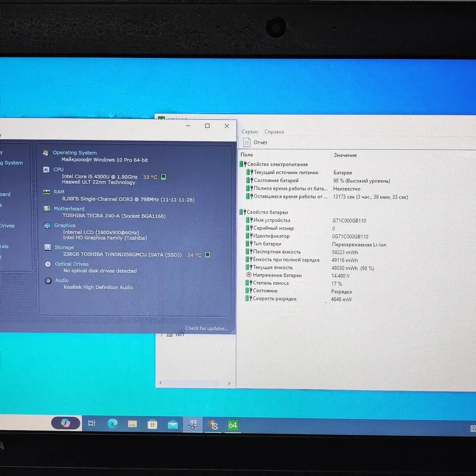The width and height of the screenshot is (476, 476).
Task: Click the Task View taskbar button
Action: pos(92,424)
